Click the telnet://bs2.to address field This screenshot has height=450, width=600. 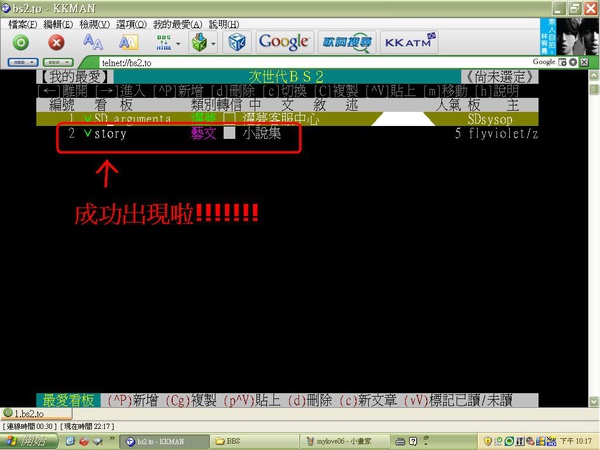coord(314,62)
